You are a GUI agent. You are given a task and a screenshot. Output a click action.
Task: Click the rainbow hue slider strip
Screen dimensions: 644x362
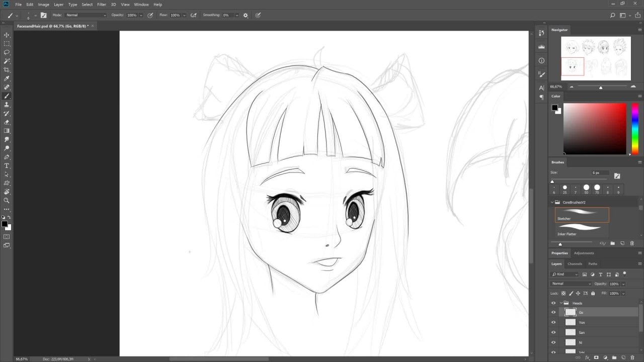635,129
